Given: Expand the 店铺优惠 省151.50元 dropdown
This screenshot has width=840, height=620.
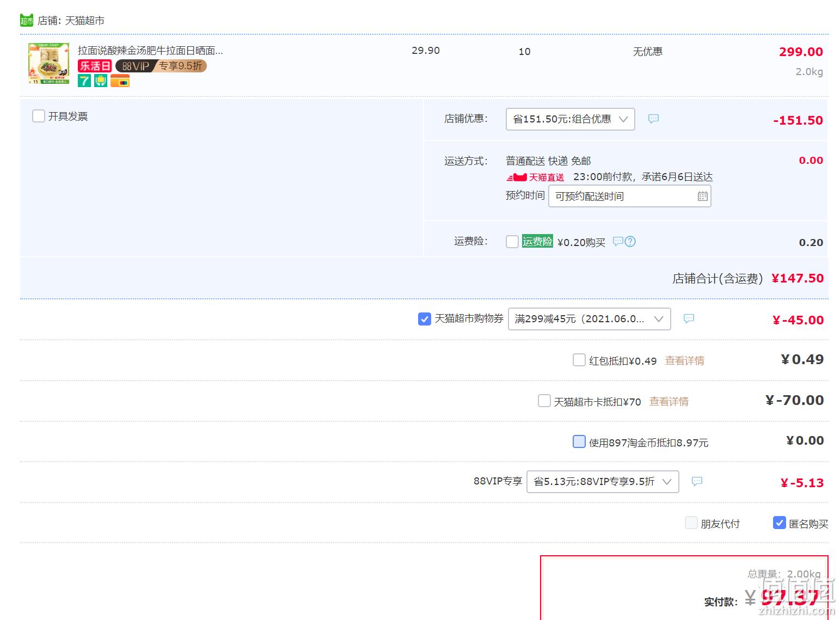Looking at the screenshot, I should coord(571,119).
